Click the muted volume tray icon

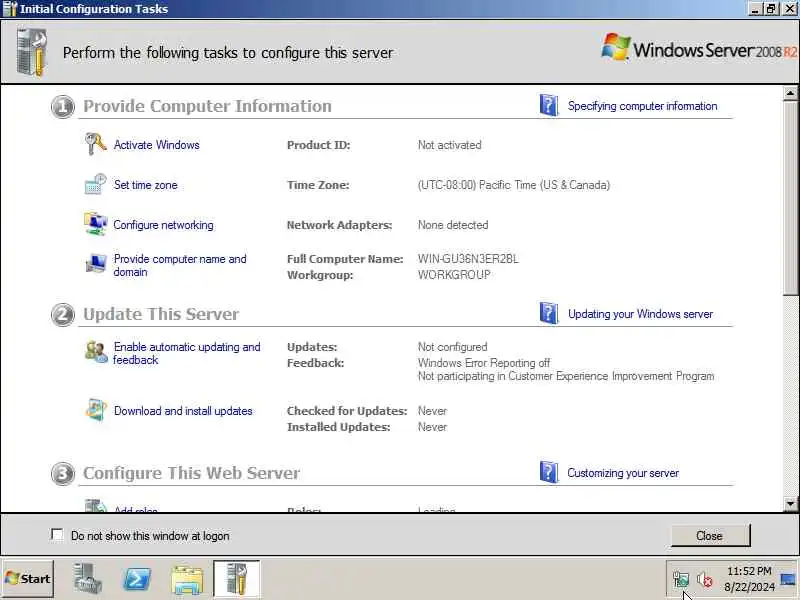(x=705, y=579)
